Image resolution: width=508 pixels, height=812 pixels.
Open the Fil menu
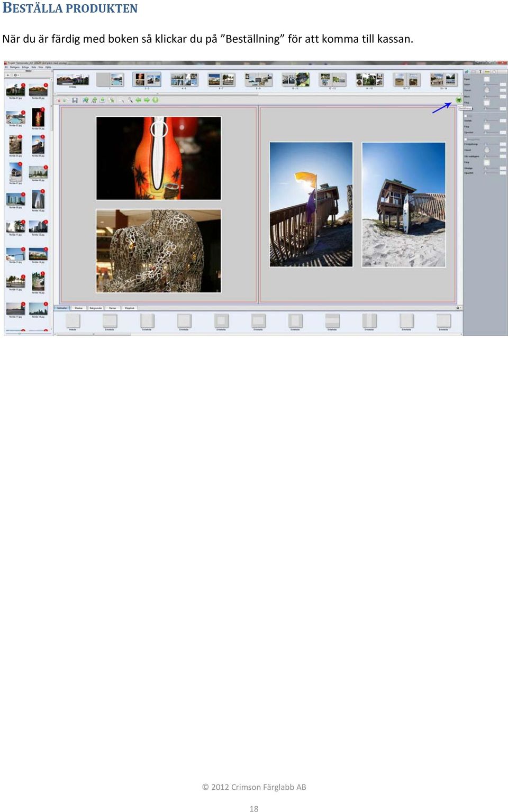tap(6, 67)
